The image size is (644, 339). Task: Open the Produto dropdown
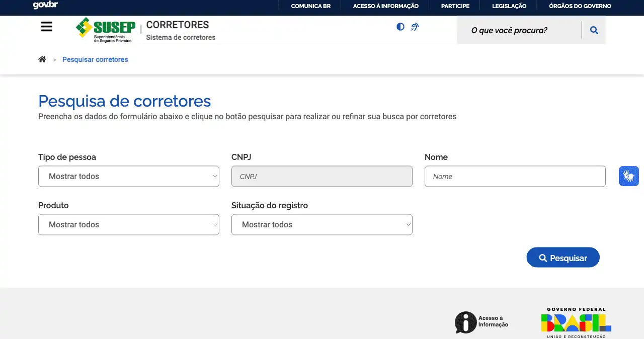coord(129,225)
